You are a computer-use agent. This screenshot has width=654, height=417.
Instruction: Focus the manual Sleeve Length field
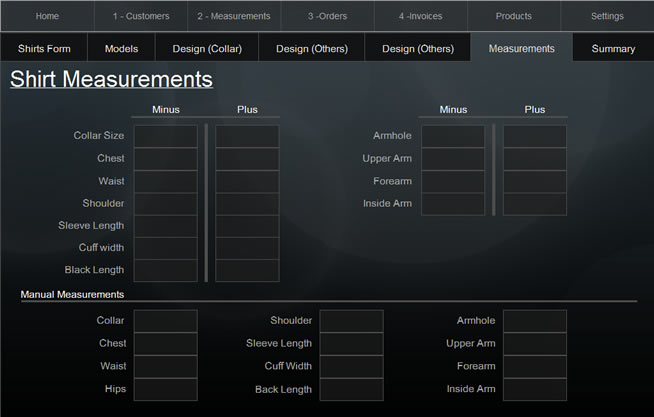(x=352, y=344)
